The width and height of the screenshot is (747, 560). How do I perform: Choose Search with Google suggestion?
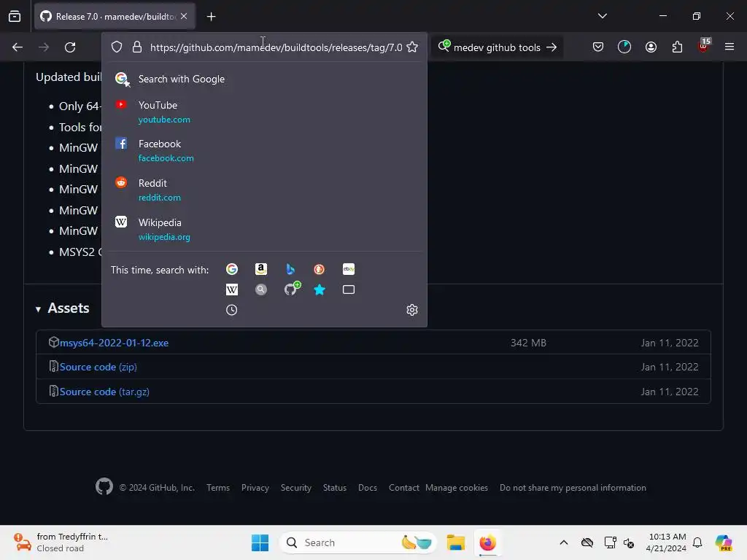(x=264, y=79)
